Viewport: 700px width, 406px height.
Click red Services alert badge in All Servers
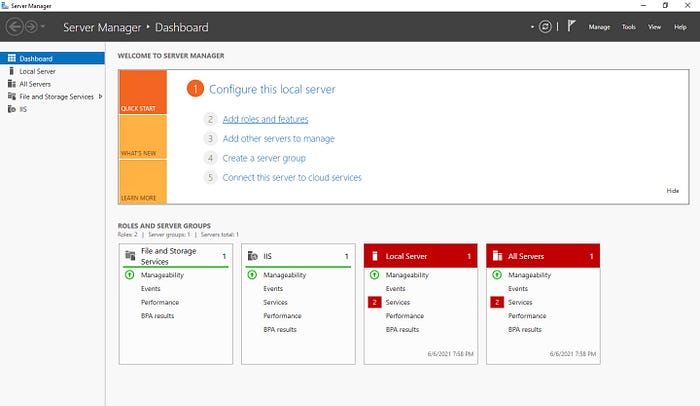497,302
